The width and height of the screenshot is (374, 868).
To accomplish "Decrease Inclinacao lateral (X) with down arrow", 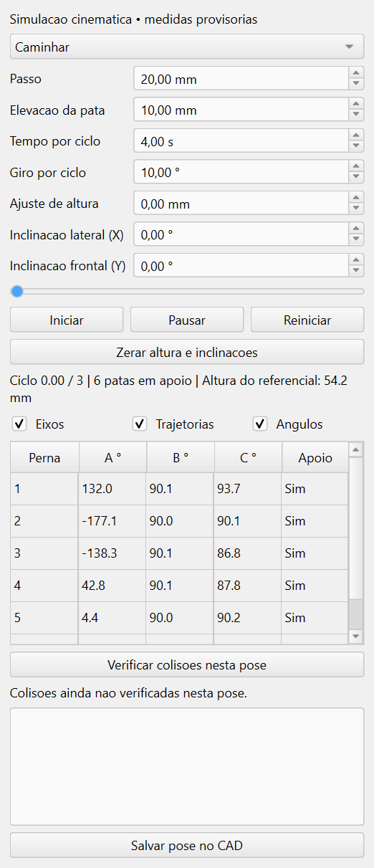I will click(356, 240).
